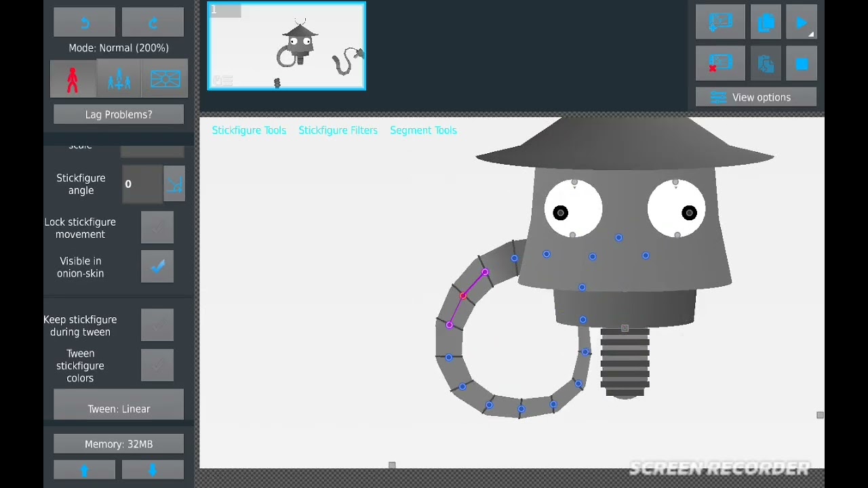Open View options

point(756,98)
